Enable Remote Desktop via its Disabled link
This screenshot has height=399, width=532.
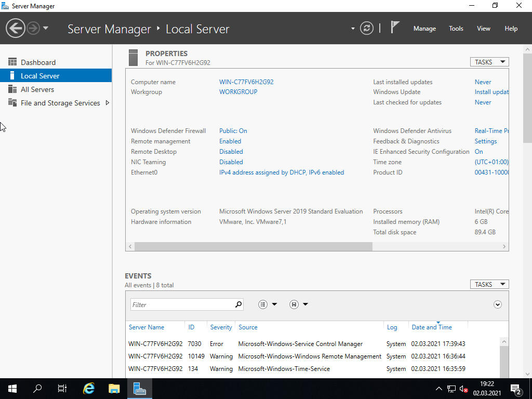coord(231,151)
